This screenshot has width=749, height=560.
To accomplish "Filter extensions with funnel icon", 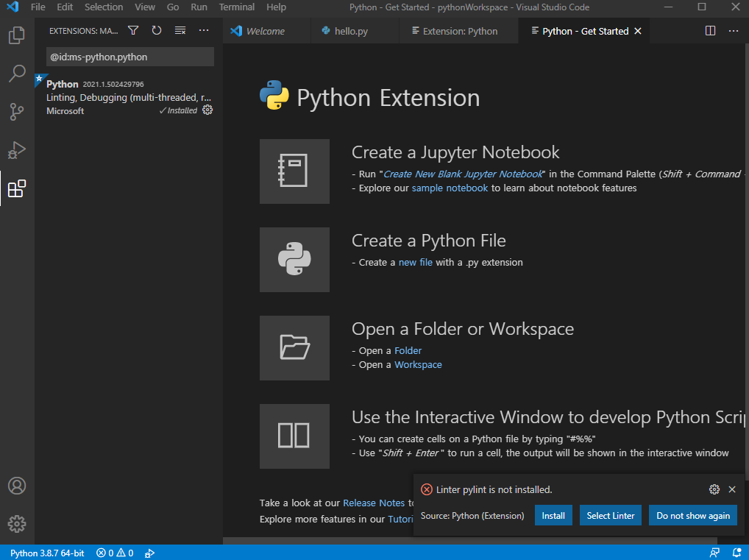I will (133, 31).
